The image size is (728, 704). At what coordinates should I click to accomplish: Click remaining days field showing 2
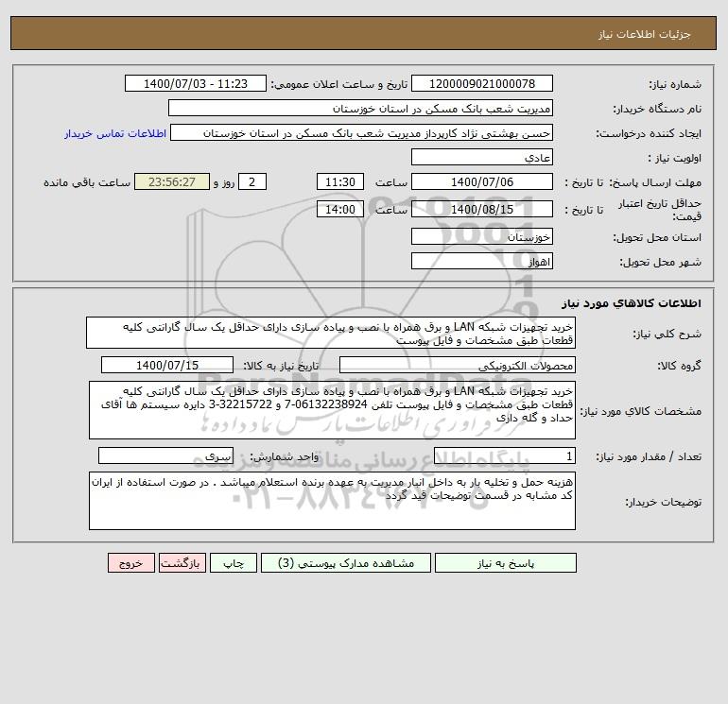[x=252, y=182]
